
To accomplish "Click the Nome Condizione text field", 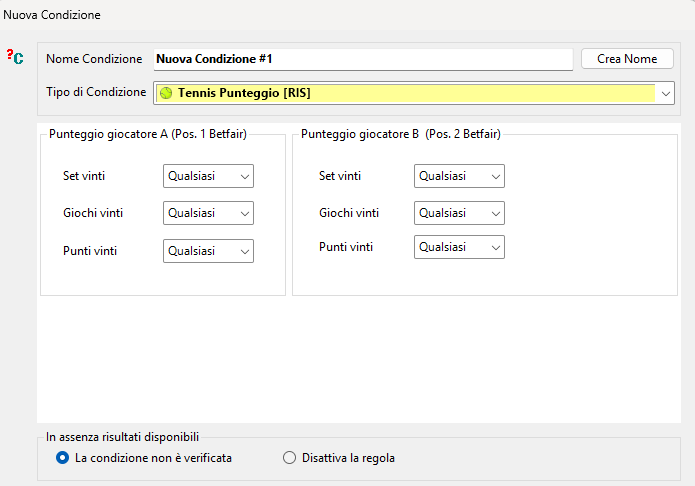I will click(363, 59).
